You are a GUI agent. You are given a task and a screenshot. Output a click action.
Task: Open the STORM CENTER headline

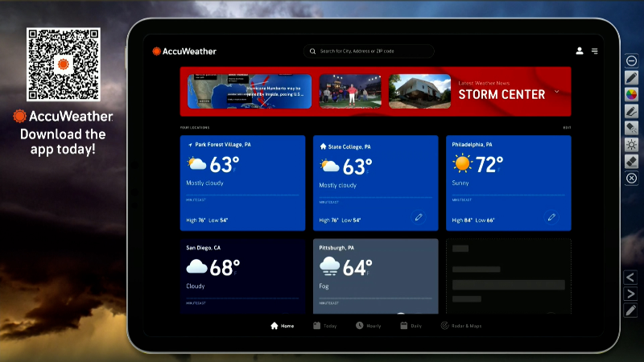[x=502, y=95]
